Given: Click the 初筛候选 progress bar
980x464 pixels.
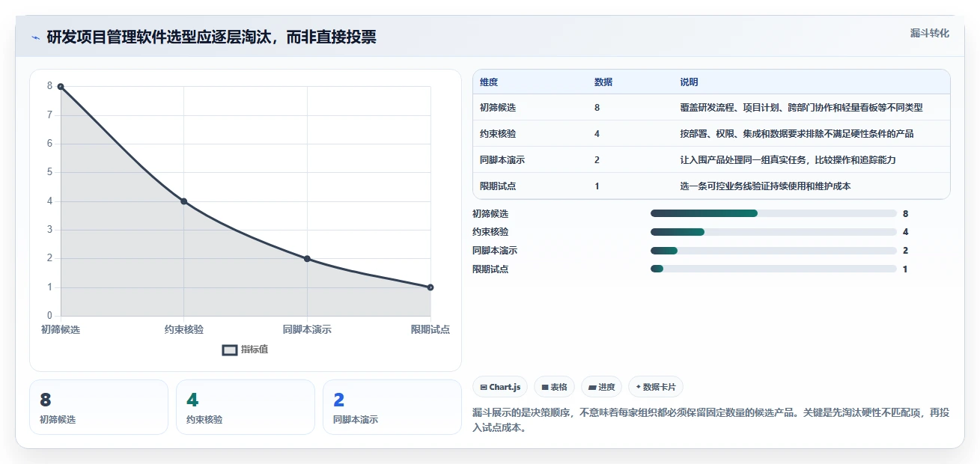Looking at the screenshot, I should 773,213.
